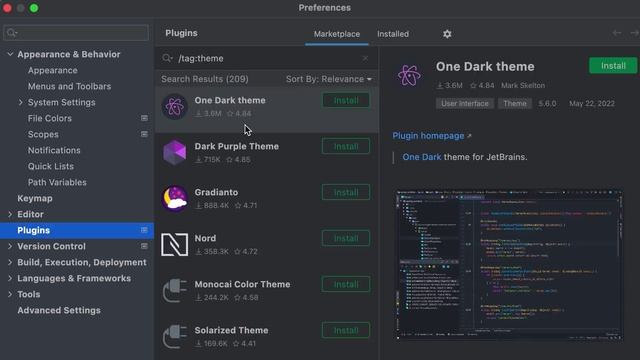Expand Languages & Frameworks section

point(10,278)
